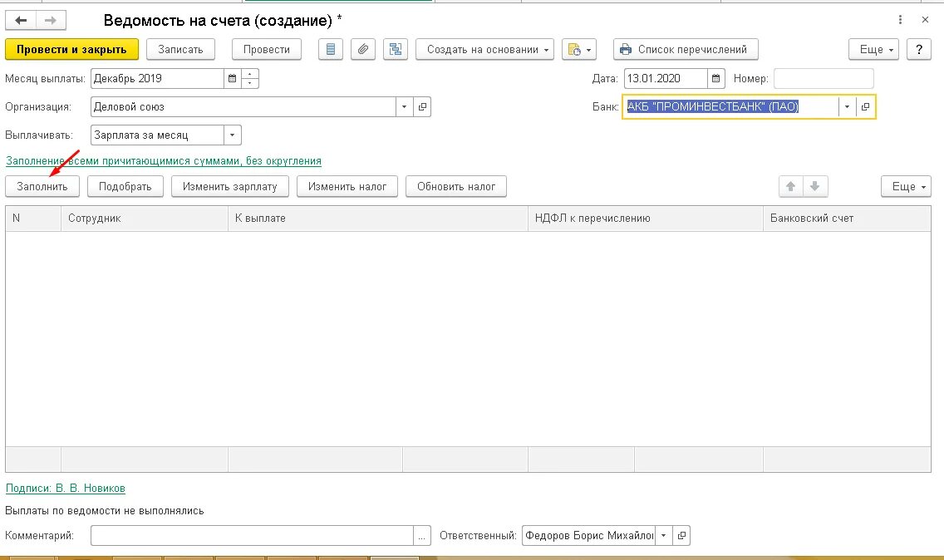Open the Заполнение всеми причитающимися суммами link
The image size is (944, 560).
tap(164, 161)
